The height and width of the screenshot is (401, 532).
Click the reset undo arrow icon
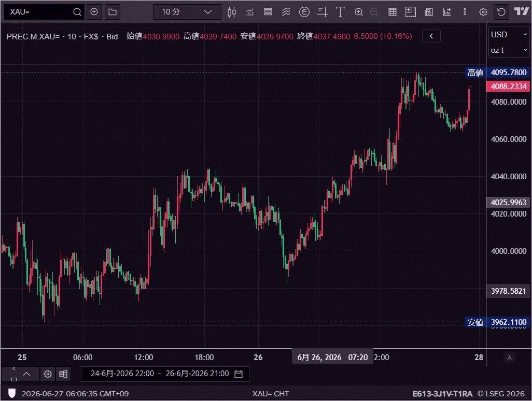pyautogui.click(x=501, y=12)
